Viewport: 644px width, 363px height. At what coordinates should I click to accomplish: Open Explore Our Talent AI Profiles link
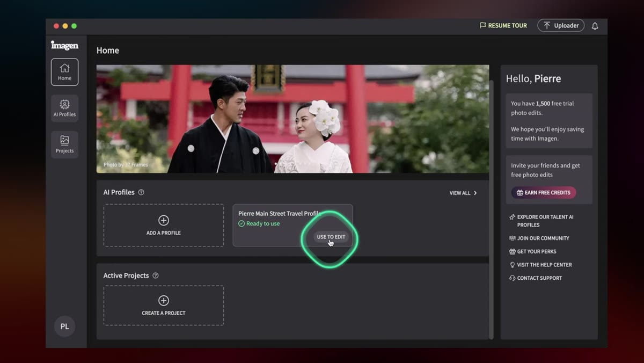click(541, 221)
